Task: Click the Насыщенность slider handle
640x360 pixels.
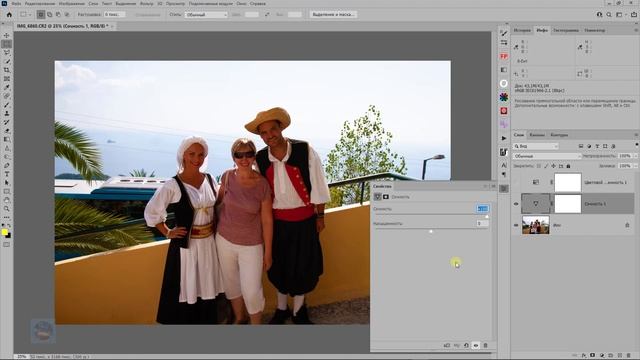Action: click(x=431, y=231)
